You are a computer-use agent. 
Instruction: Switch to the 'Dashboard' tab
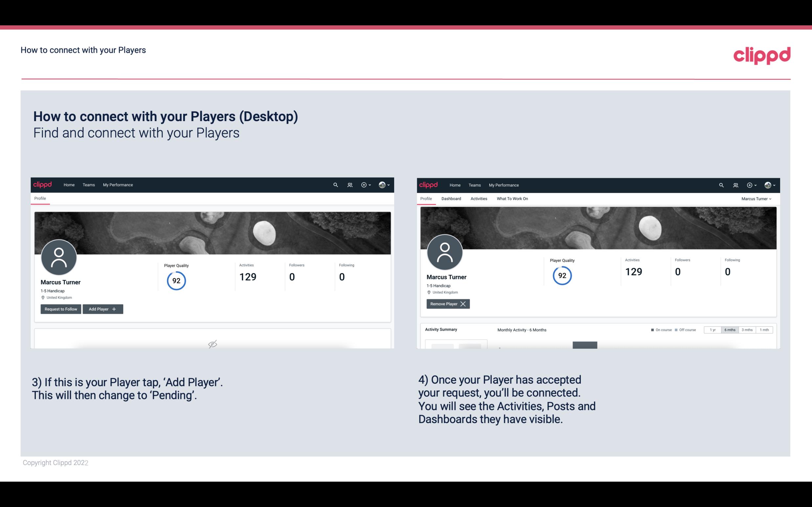pos(451,199)
